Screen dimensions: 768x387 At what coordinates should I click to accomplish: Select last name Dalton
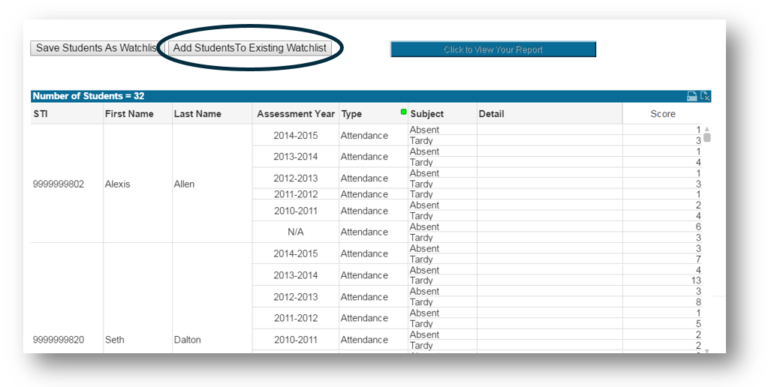(x=187, y=340)
